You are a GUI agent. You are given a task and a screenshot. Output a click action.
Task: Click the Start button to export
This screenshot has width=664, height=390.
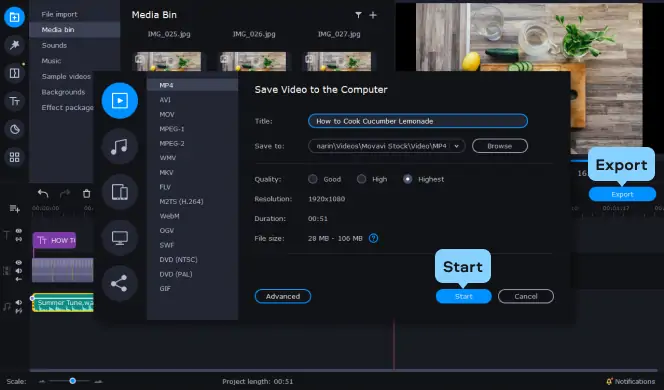click(464, 296)
